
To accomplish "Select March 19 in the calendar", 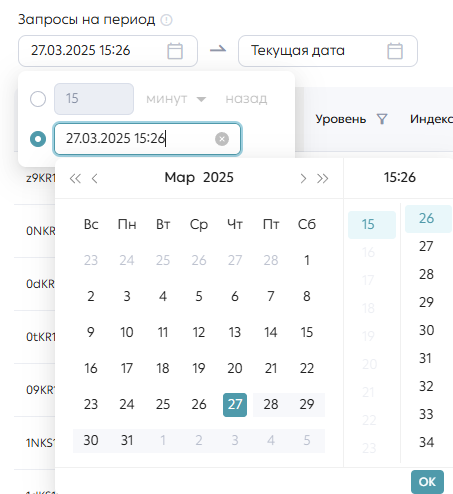I will click(199, 368).
